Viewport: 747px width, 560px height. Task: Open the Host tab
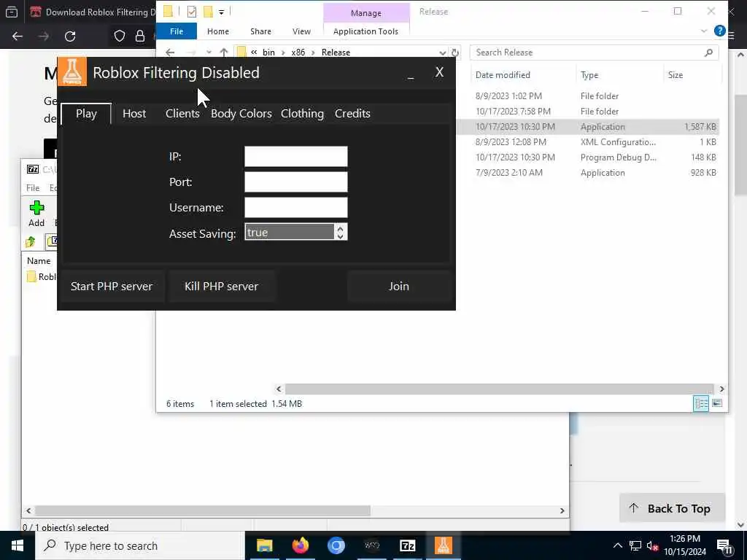(134, 113)
